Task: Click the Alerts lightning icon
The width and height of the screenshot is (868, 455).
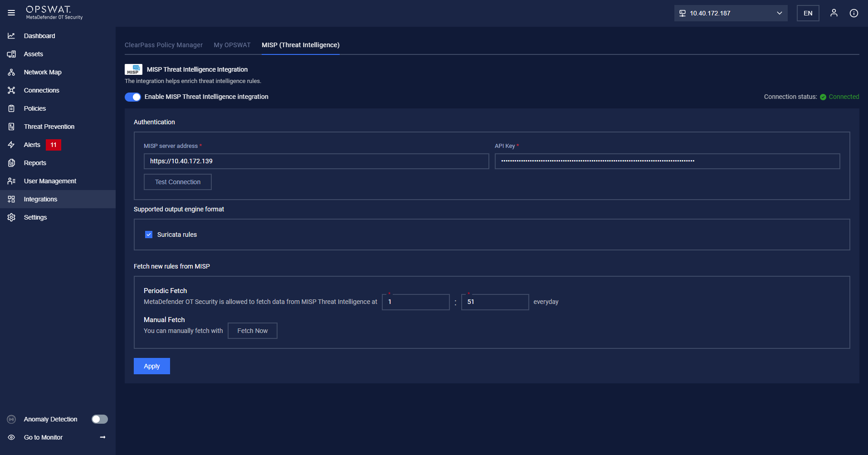Action: (11, 145)
